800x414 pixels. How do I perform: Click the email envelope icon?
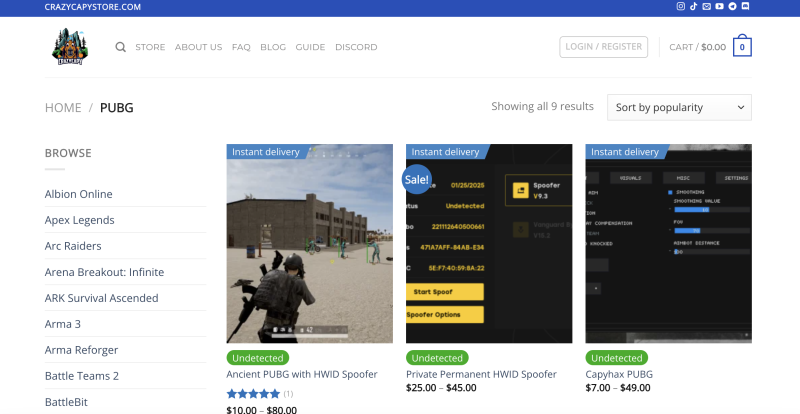(706, 7)
